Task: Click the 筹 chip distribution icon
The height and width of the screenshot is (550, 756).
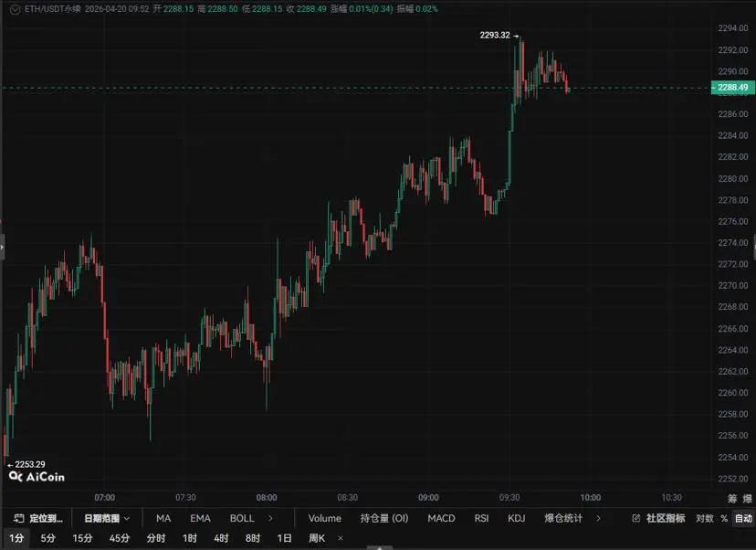Action: point(732,498)
